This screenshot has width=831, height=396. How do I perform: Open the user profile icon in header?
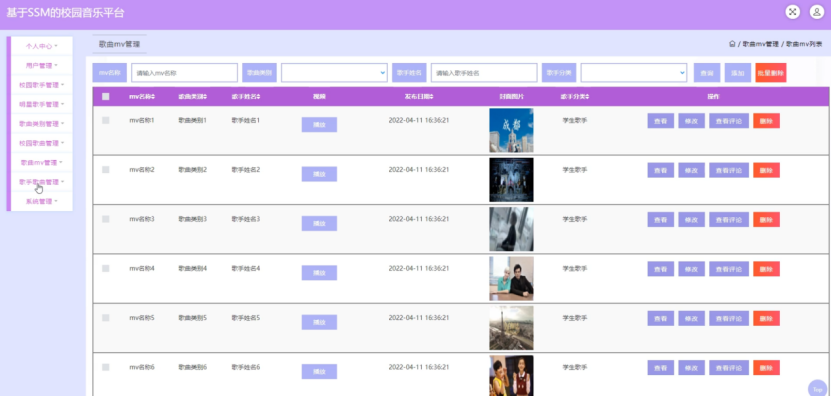pyautogui.click(x=817, y=12)
